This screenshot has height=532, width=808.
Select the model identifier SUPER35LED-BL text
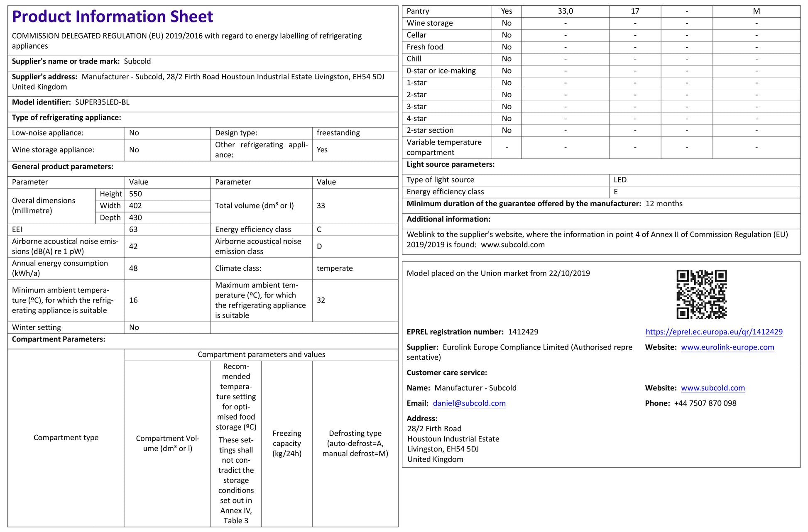[x=102, y=102]
